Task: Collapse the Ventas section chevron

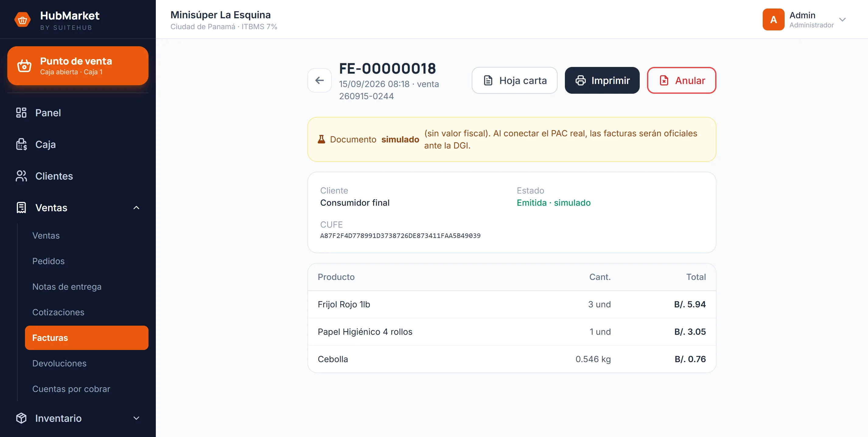Action: 136,208
